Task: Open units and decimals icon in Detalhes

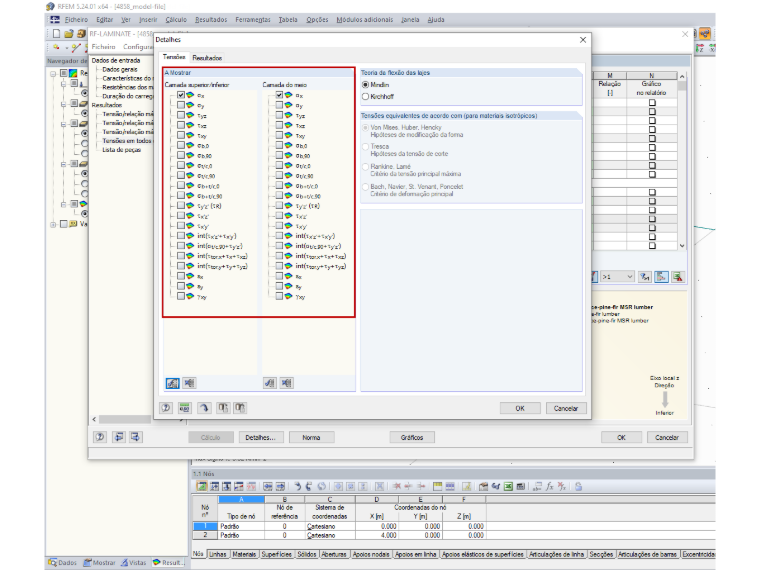Action: [x=185, y=408]
